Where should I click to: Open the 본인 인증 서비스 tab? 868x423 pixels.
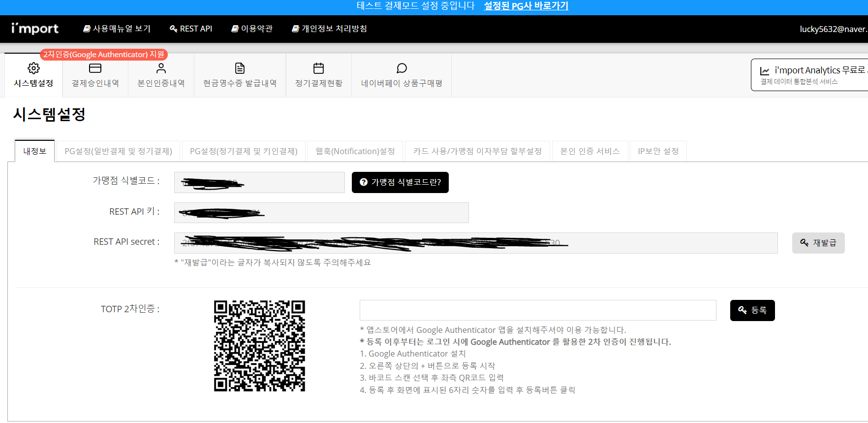pyautogui.click(x=590, y=151)
